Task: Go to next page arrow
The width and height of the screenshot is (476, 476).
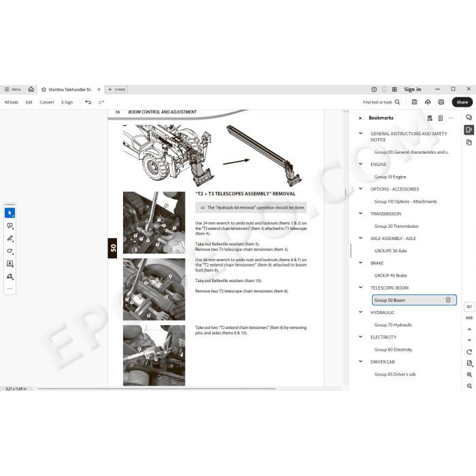Action: [469, 340]
